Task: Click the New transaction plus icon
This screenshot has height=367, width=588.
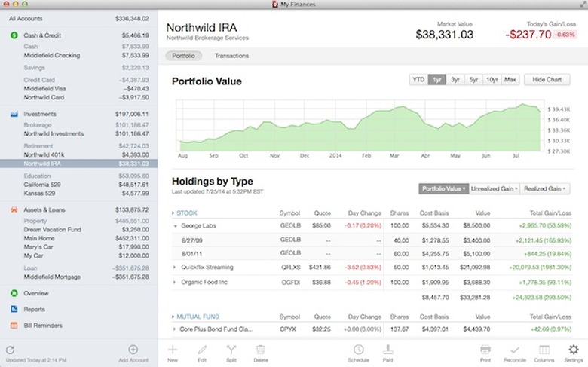Action: click(x=173, y=350)
